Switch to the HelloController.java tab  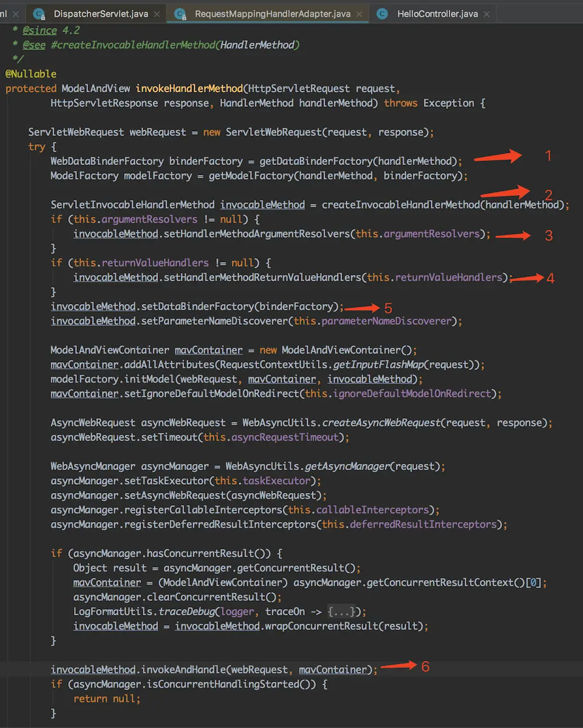pos(437,13)
